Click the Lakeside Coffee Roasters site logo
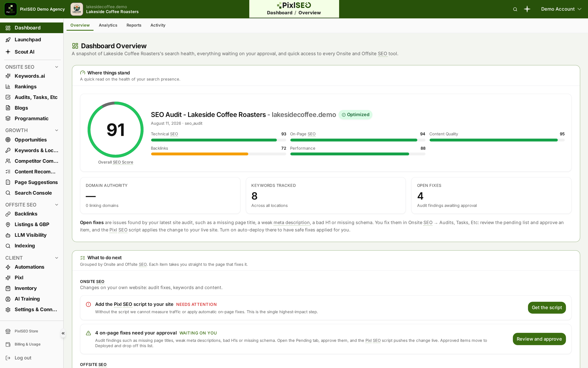 77,9
